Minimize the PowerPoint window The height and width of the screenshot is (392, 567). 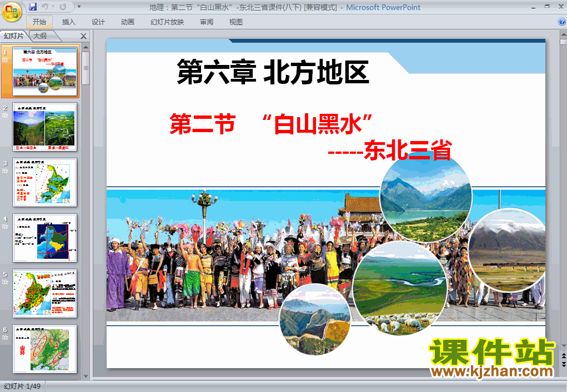point(533,7)
